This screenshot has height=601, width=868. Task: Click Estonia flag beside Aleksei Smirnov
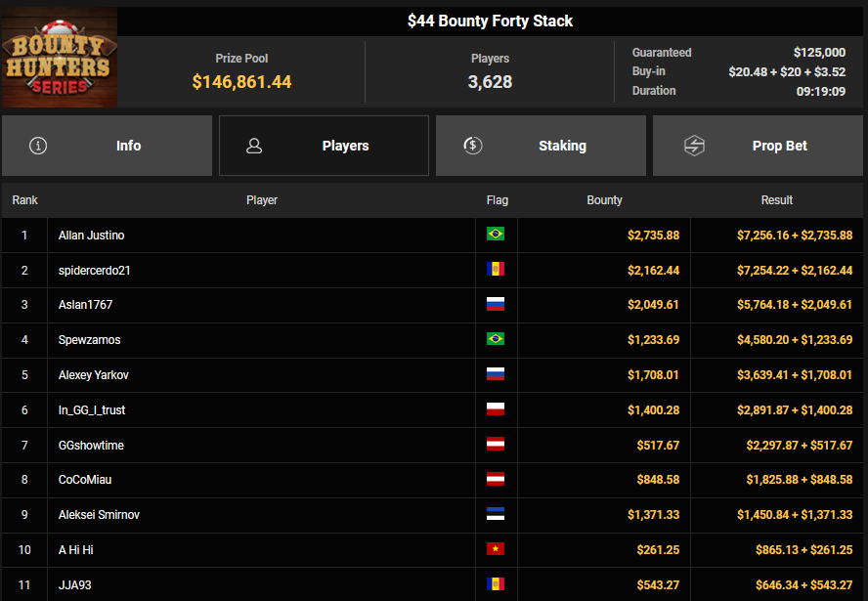coord(496,515)
